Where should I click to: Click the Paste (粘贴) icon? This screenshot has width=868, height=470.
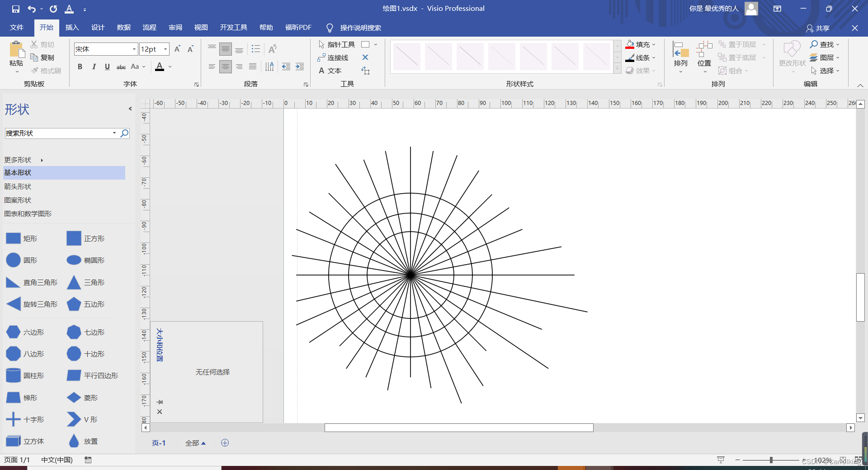point(16,50)
